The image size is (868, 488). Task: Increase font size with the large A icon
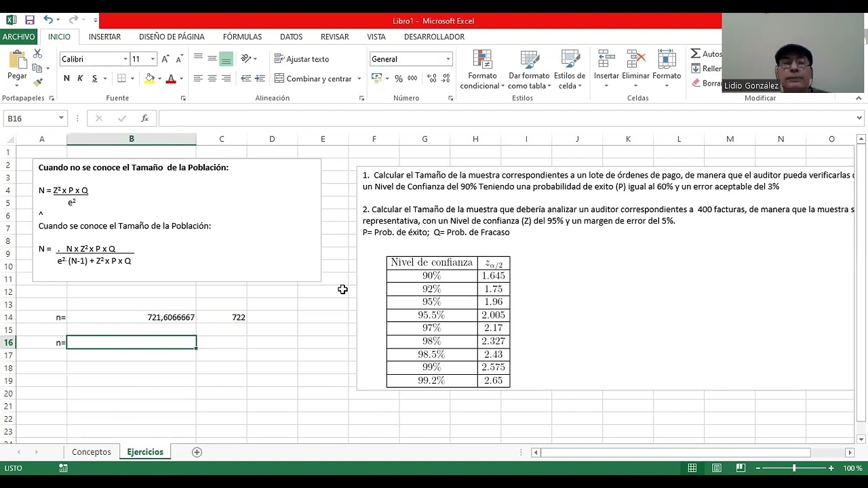165,59
